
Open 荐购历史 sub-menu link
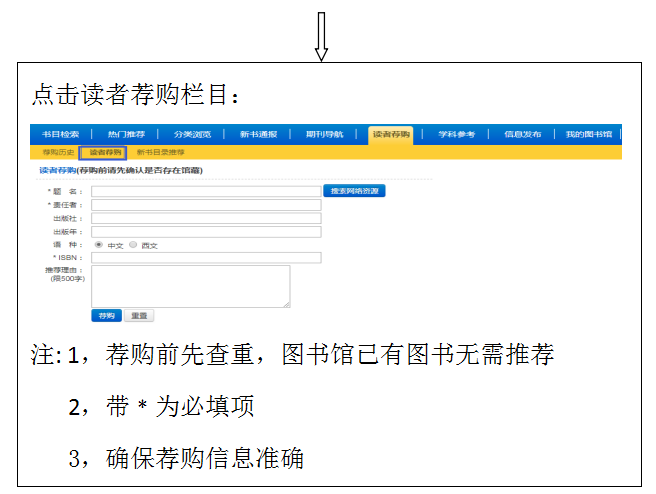58,152
